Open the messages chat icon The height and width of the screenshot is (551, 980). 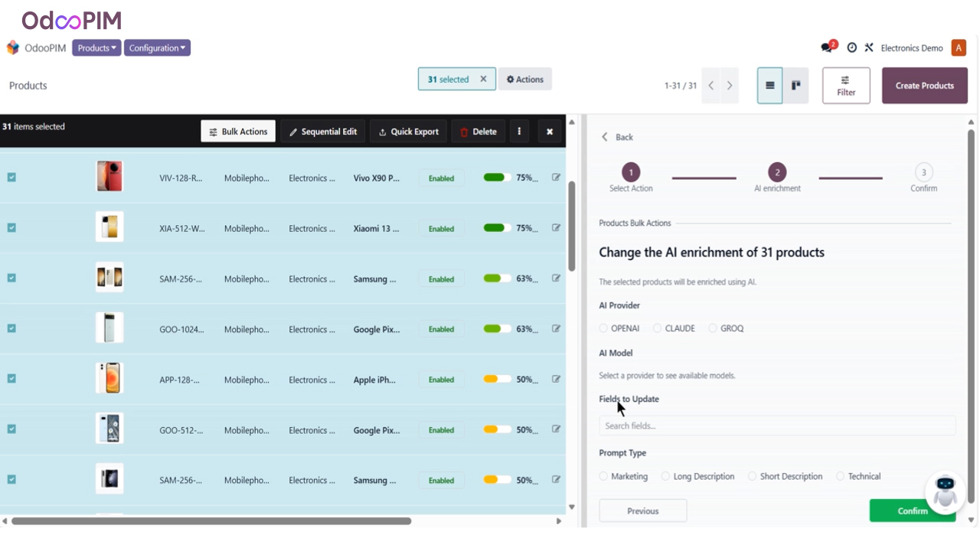pyautogui.click(x=827, y=47)
